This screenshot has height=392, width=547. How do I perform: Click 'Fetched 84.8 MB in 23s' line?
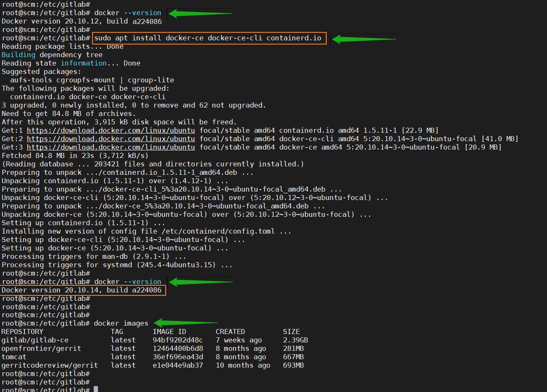[75, 155]
